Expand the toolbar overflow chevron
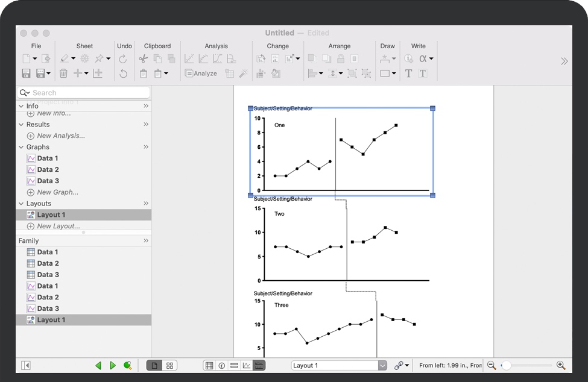Image resolution: width=588 pixels, height=382 pixels. (x=564, y=61)
